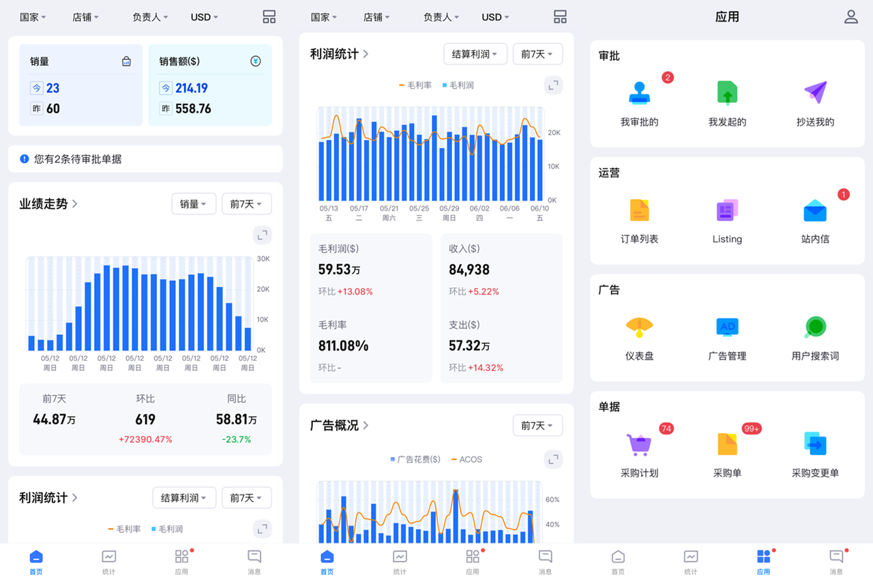Open 销量 metric dropdown in 业绩走势
This screenshot has width=873, height=588.
click(194, 204)
